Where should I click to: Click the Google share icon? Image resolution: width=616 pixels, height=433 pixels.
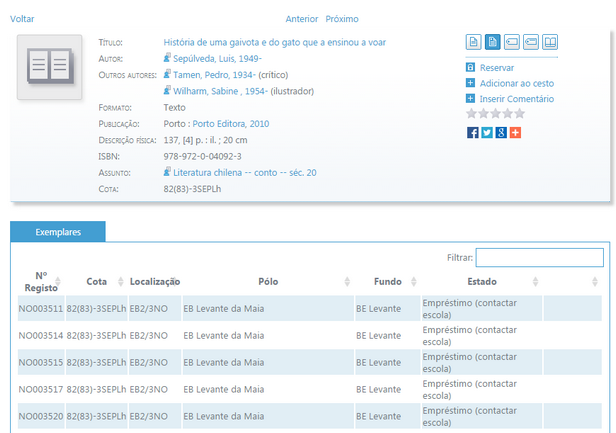[501, 132]
